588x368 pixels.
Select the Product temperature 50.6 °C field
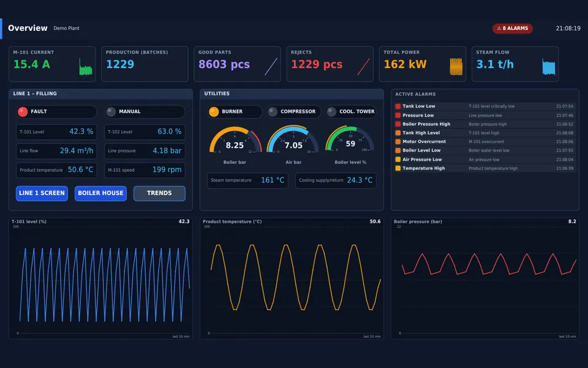tap(56, 170)
